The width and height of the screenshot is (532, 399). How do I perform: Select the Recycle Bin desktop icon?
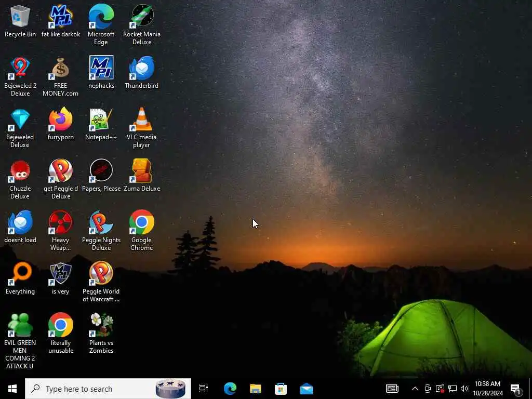(20, 16)
